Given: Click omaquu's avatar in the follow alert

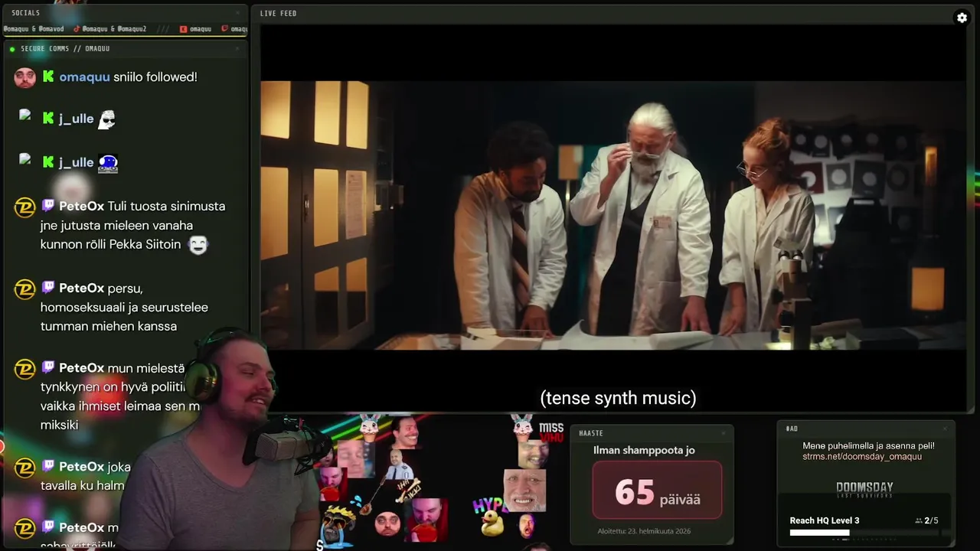Looking at the screenshot, I should pos(25,77).
